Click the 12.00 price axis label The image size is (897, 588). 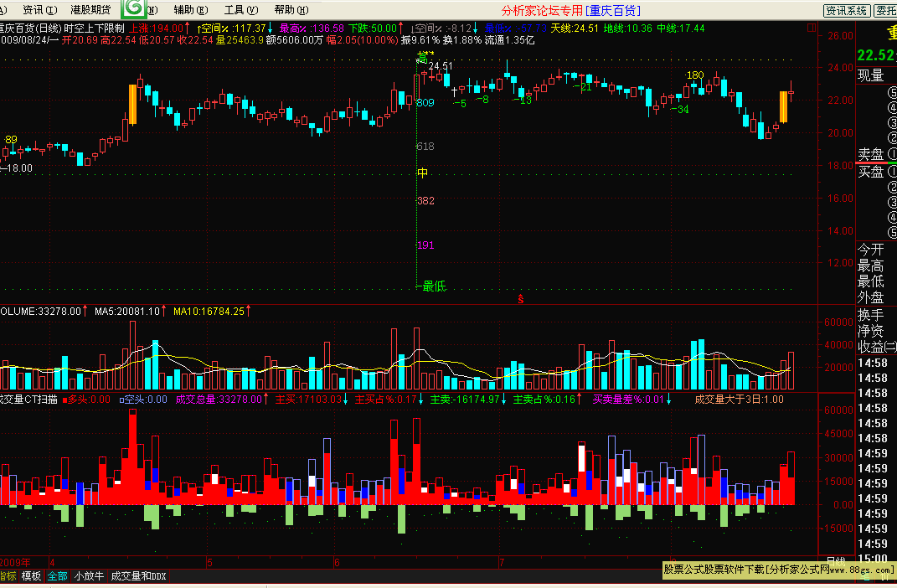coord(840,262)
